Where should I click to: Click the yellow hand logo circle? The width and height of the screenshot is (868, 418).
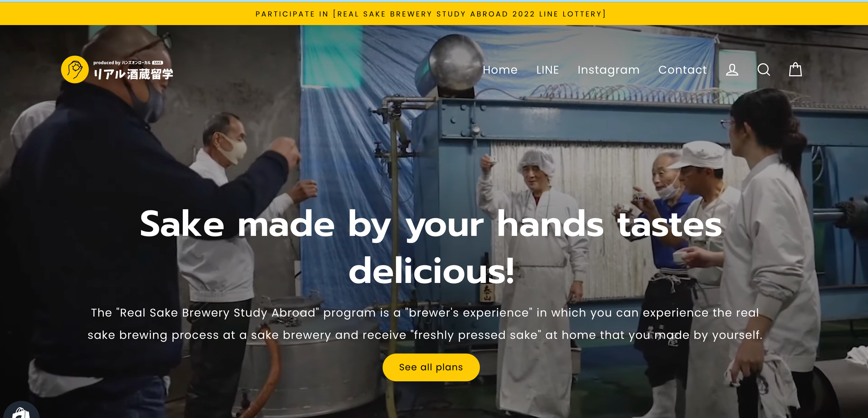(75, 69)
